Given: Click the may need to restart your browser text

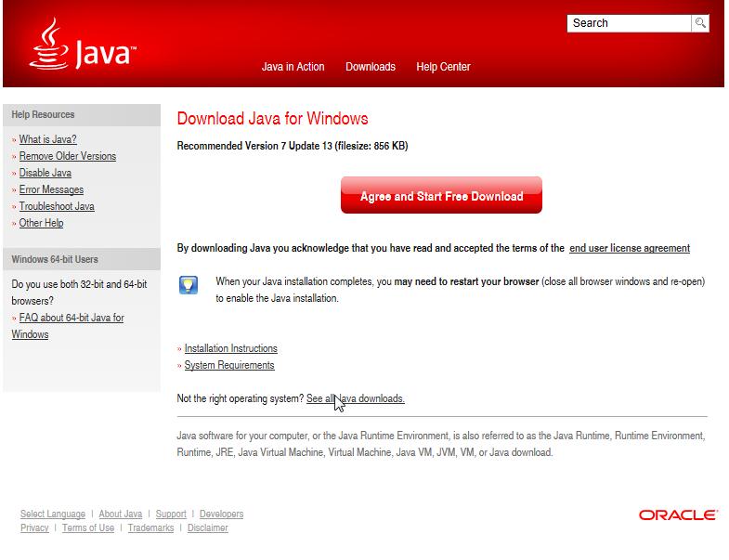Looking at the screenshot, I should 466,282.
